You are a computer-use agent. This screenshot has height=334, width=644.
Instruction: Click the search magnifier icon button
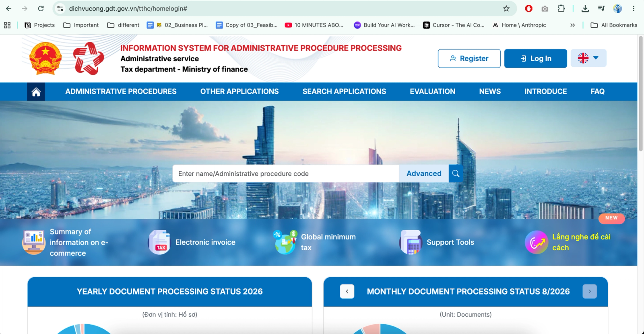point(456,173)
